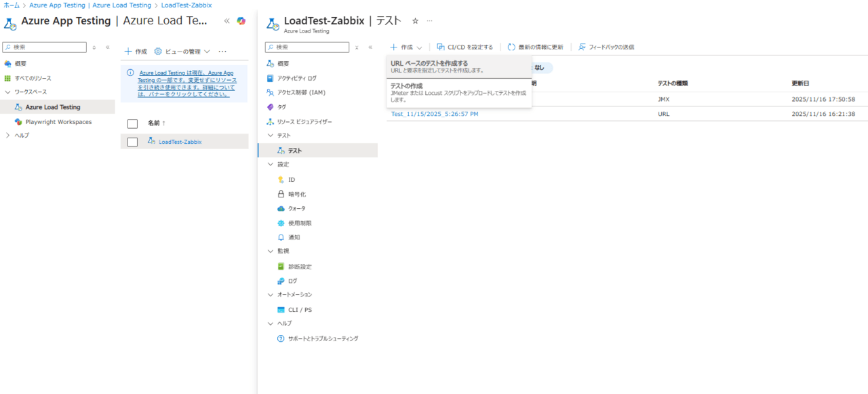Open the タグ page
Screen dimensions: 868x394
click(x=281, y=107)
